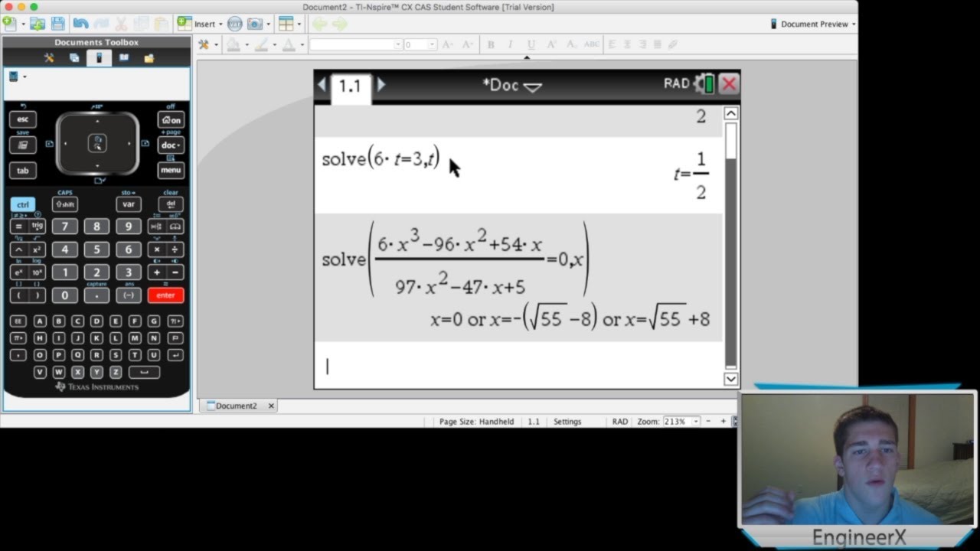The height and width of the screenshot is (551, 980).
Task: Click scroll up arrow in calculator history
Action: [731, 113]
